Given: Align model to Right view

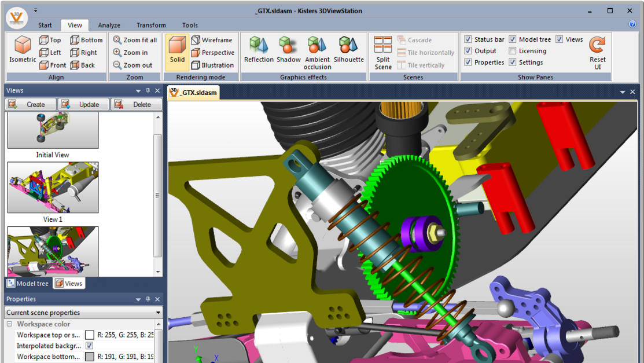Looking at the screenshot, I should tap(83, 53).
